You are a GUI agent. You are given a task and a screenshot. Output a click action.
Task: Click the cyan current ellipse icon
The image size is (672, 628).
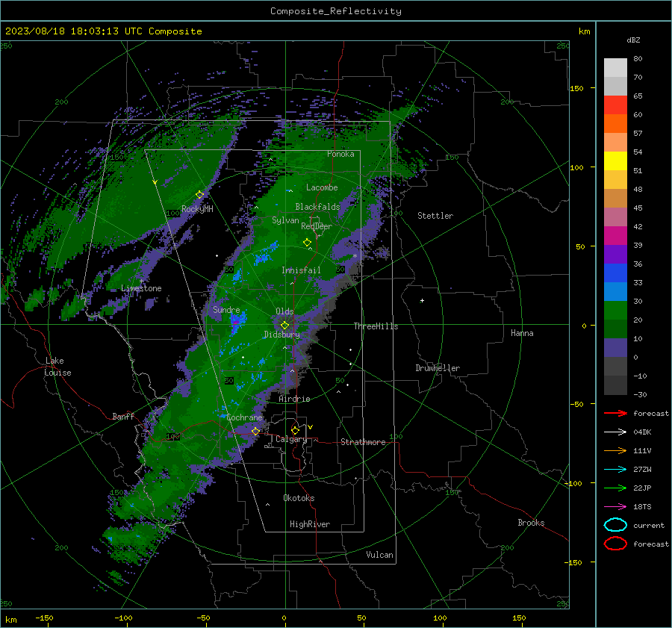click(x=615, y=525)
